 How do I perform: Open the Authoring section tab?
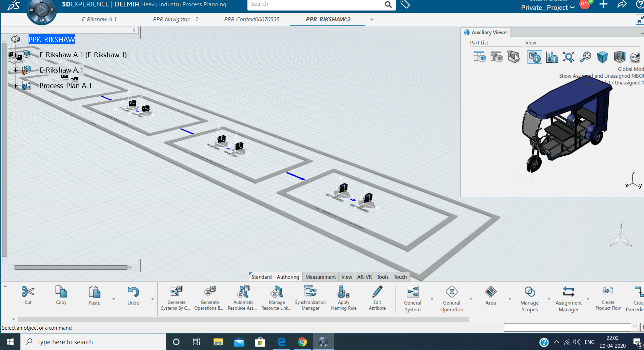click(288, 277)
